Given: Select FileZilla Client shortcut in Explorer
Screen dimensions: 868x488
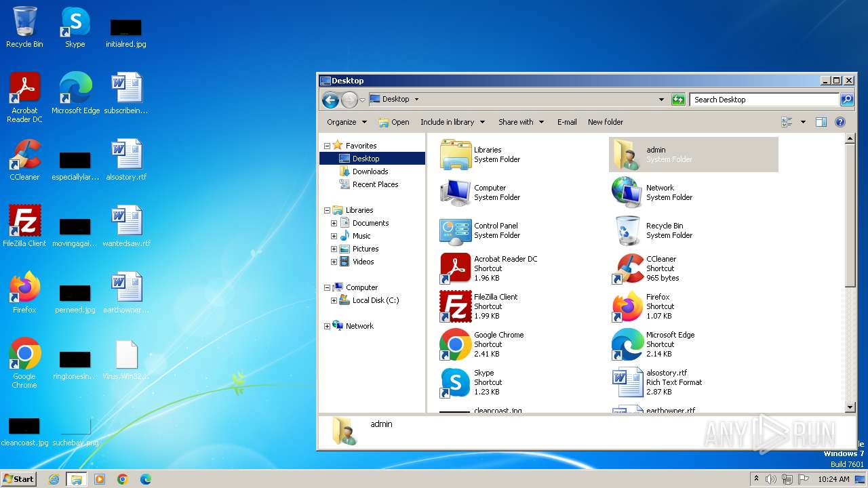Looking at the screenshot, I should click(523, 306).
